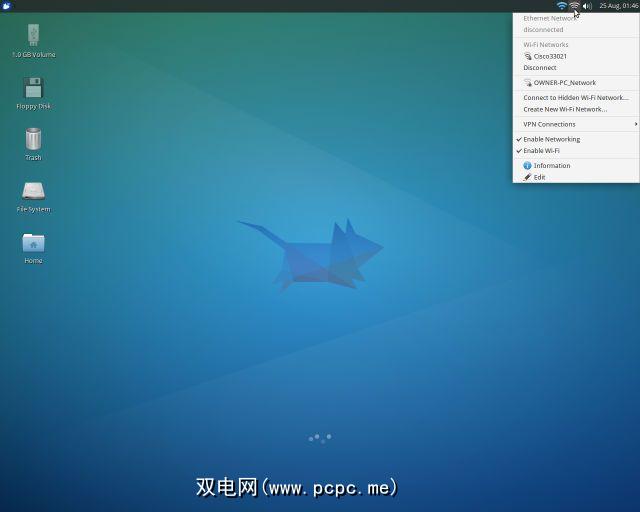The image size is (640, 512).
Task: Open connection Information
Action: click(x=551, y=166)
